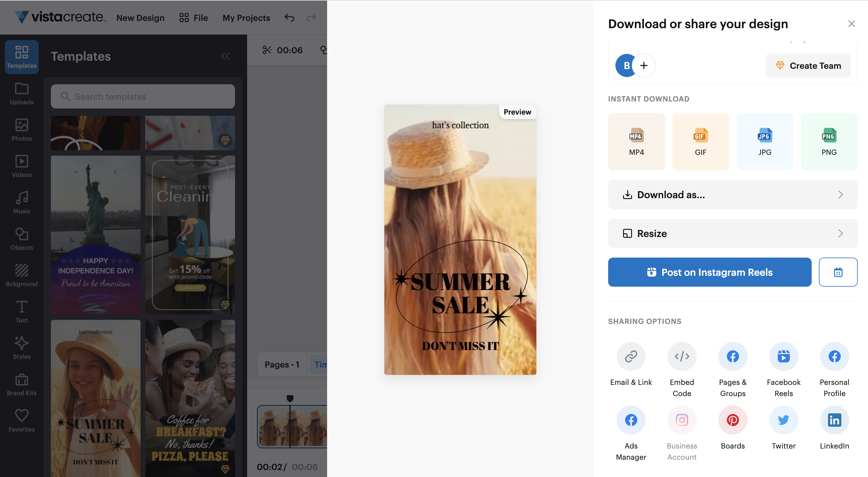Click the Search templates field
Image resolution: width=868 pixels, height=477 pixels.
point(143,96)
